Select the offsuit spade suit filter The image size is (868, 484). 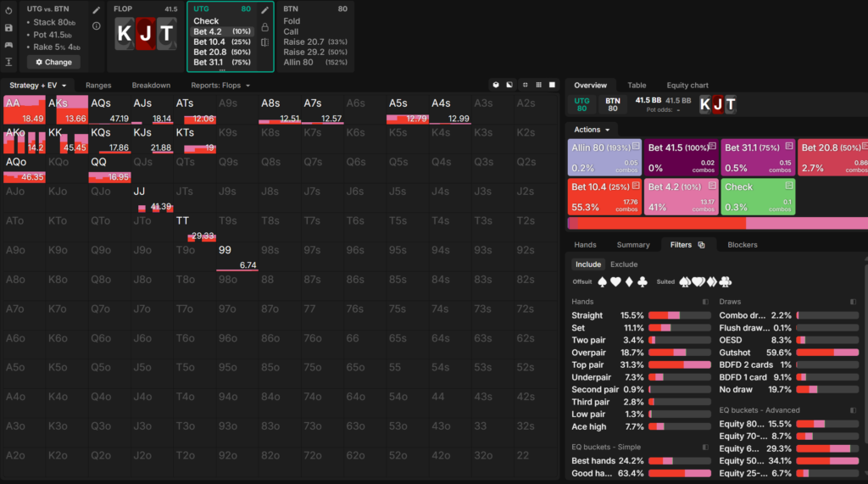[x=603, y=282]
